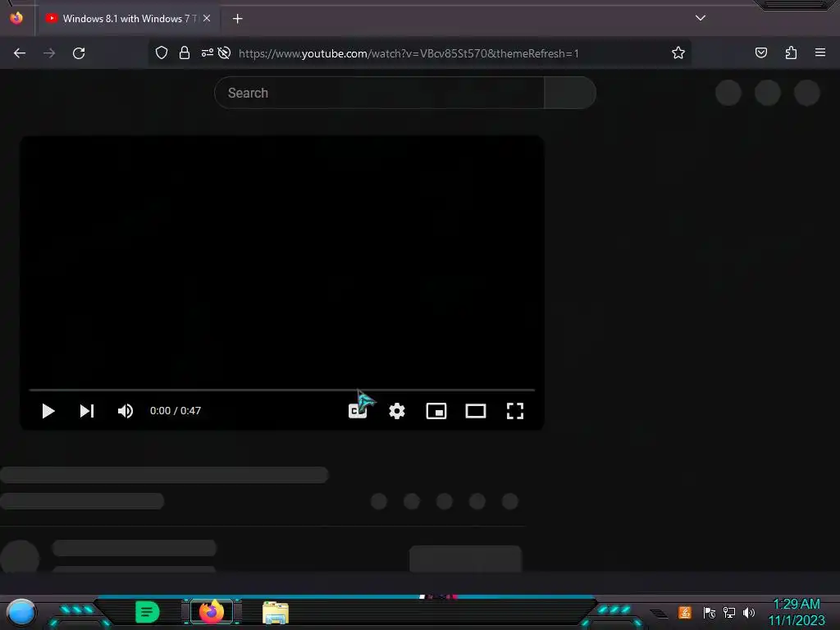Open the Start orb menu
This screenshot has height=630, width=840.
tap(21, 612)
